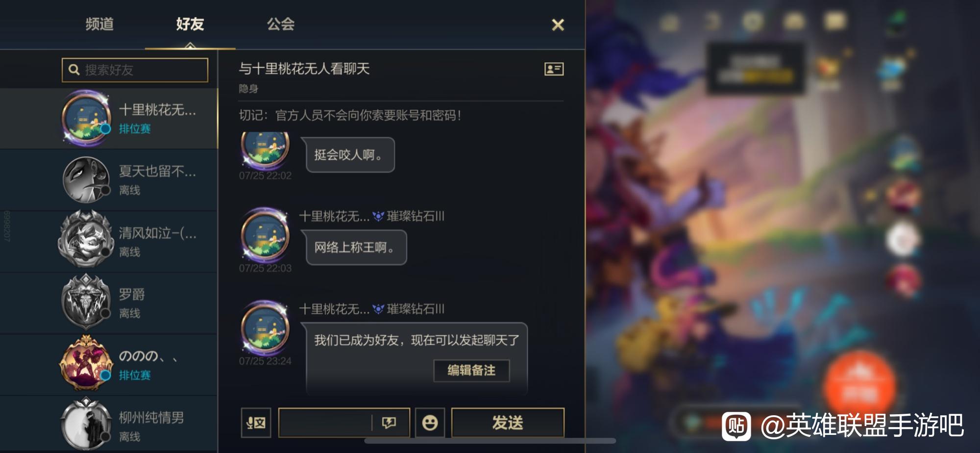Click the voice-to-text microphone icon
The image size is (980, 453).
pyautogui.click(x=256, y=423)
